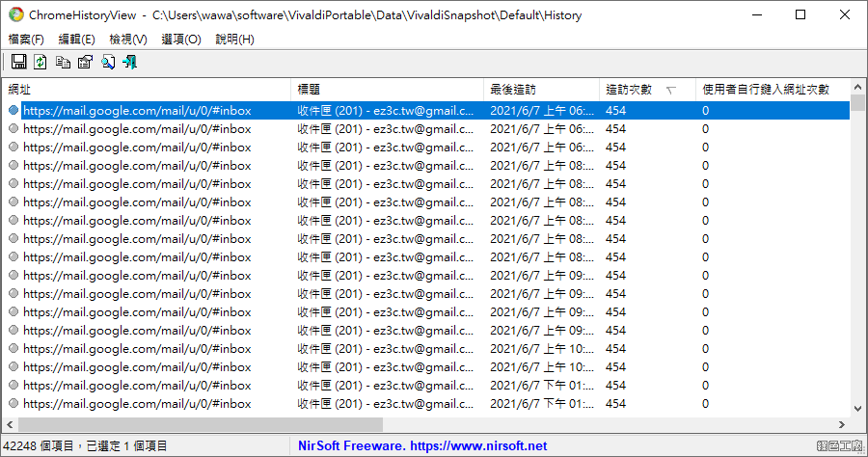Image resolution: width=868 pixels, height=457 pixels.
Task: Click the vertical scrollbar thumb
Action: 857,103
